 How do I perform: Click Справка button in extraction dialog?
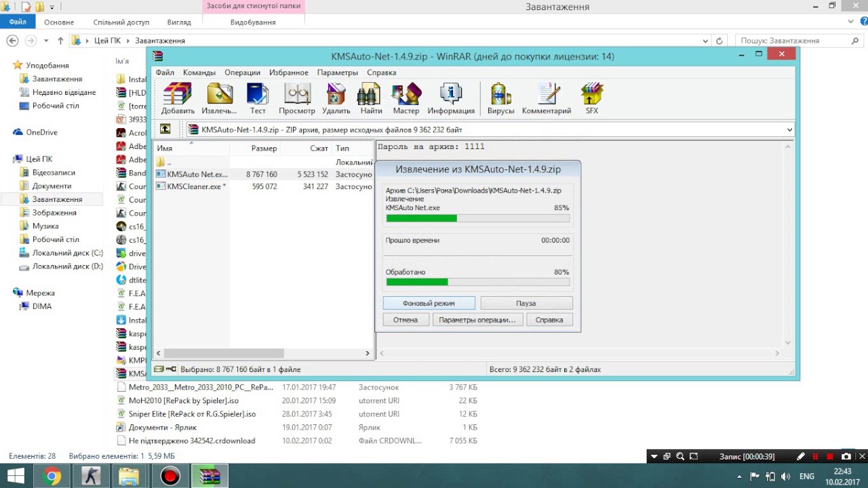[549, 319]
